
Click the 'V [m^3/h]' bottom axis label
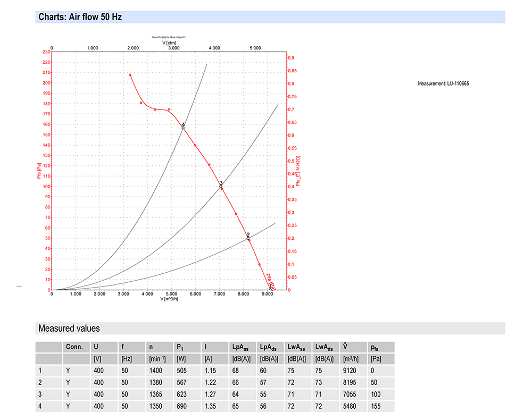pyautogui.click(x=170, y=299)
